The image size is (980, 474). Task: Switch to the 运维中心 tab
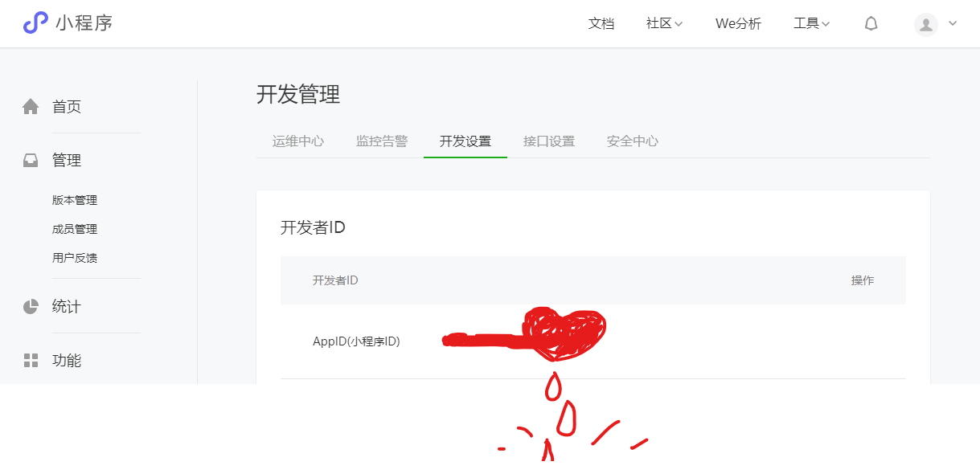pyautogui.click(x=298, y=141)
